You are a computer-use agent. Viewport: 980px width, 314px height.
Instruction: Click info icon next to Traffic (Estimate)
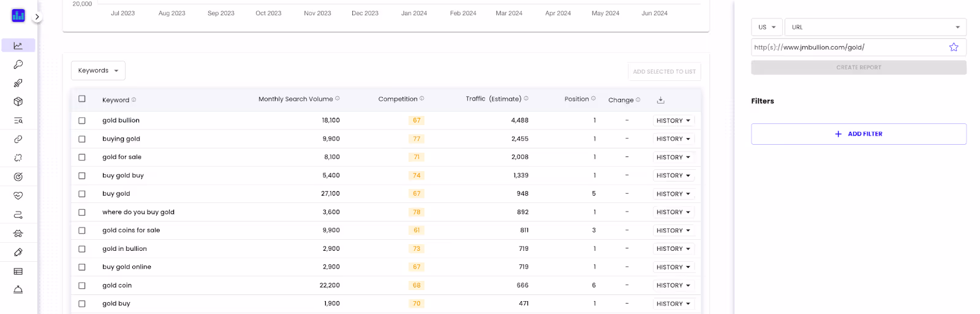click(526, 98)
